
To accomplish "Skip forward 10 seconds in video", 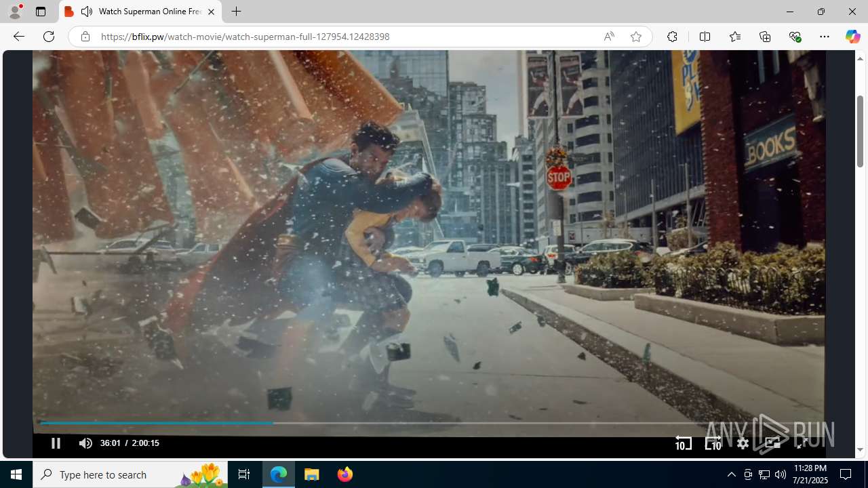I will [713, 443].
